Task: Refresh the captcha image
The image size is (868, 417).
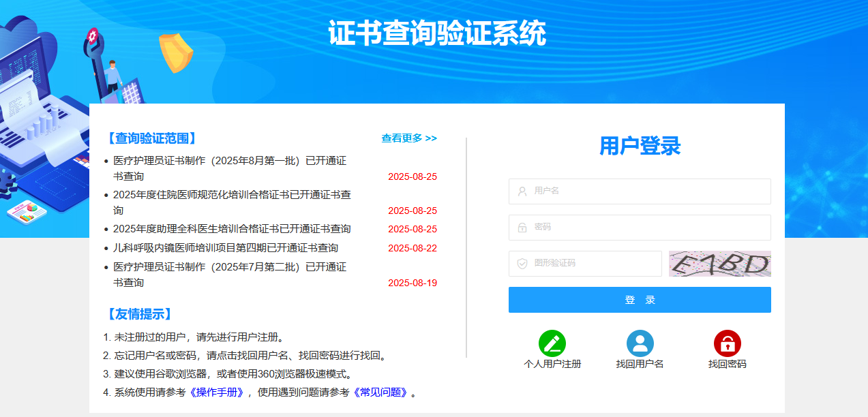Action: 719,264
